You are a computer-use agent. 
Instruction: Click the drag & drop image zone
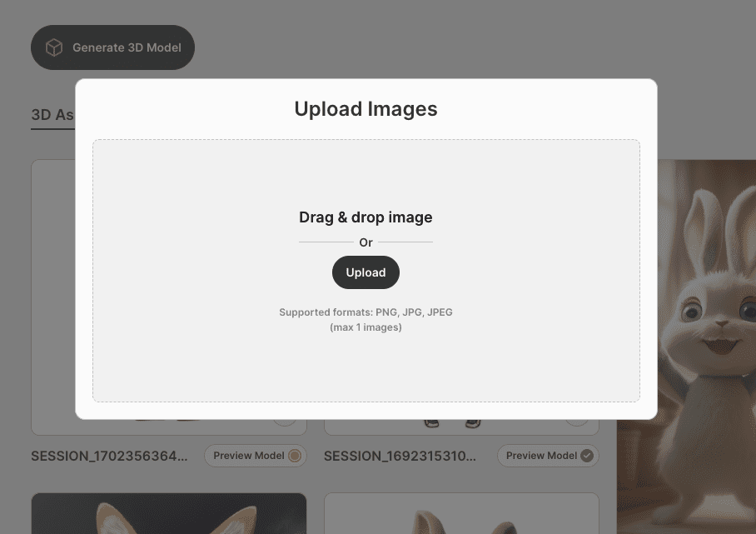(x=366, y=271)
